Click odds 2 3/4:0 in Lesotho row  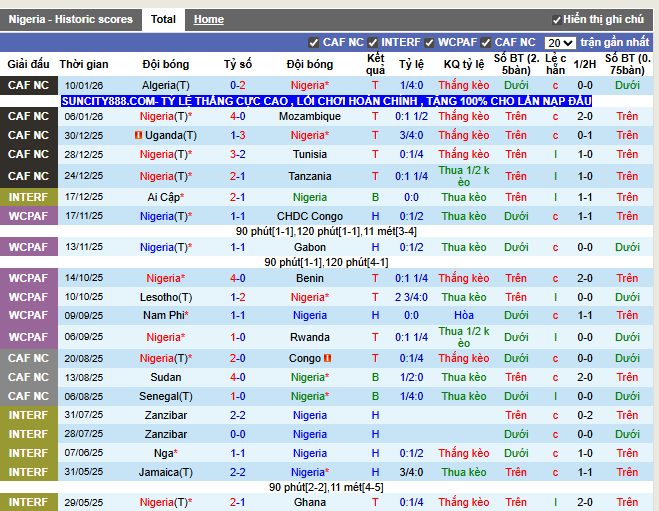[x=411, y=297]
